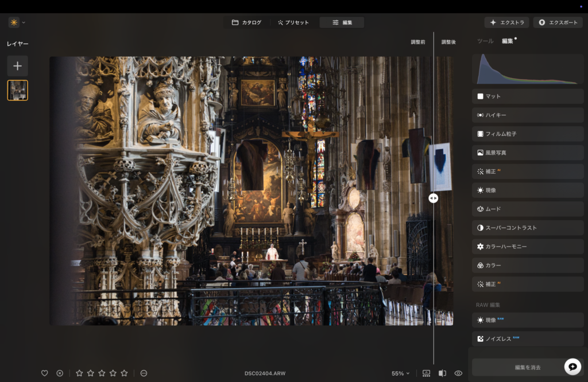588x382 pixels.
Task: Select the ツール panel tab
Action: (485, 41)
